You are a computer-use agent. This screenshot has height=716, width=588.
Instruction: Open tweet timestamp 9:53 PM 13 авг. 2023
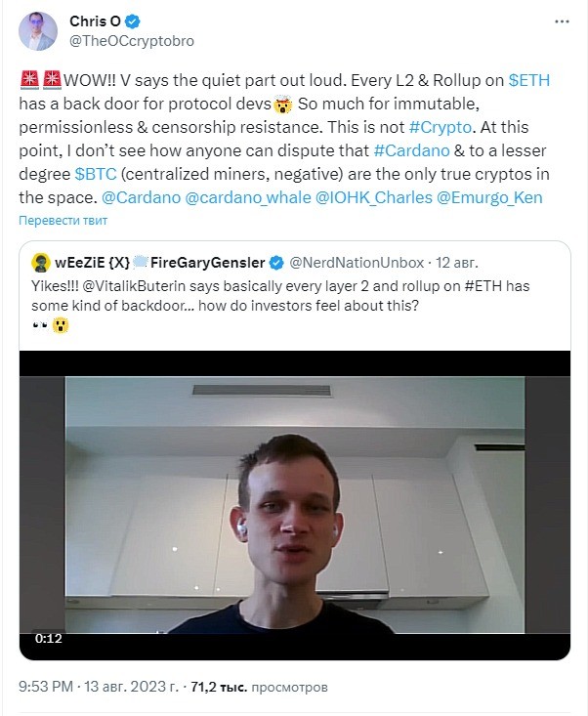coord(99,687)
